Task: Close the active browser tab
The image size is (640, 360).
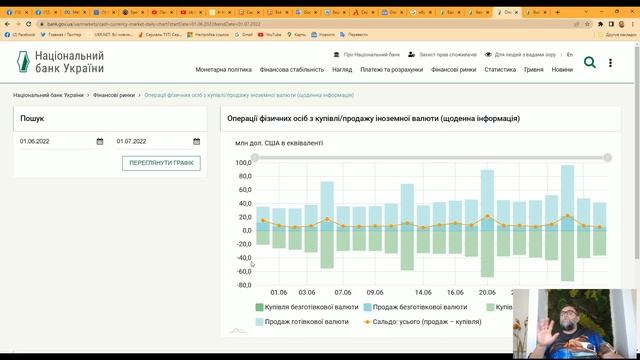Action: tap(516, 12)
